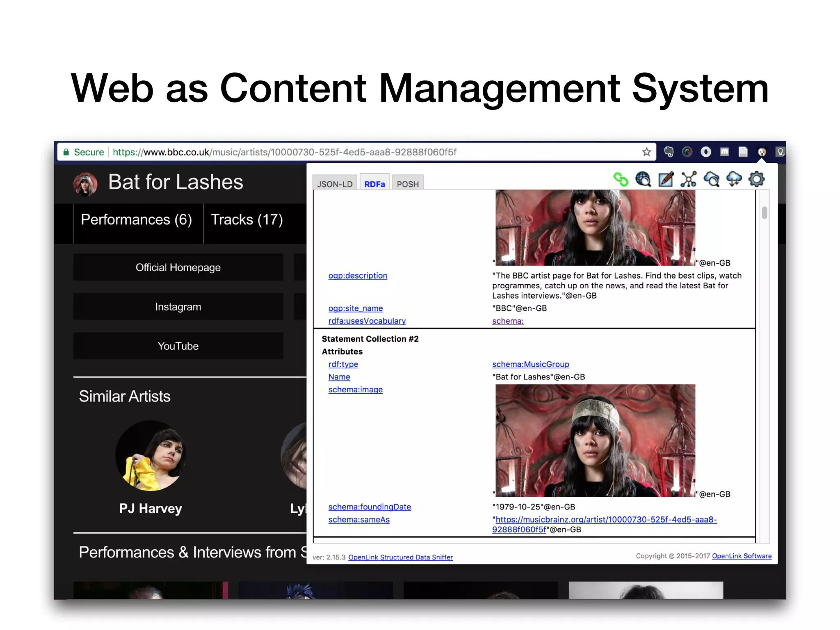This screenshot has height=630, width=840.
Task: Click the PJ Harvey artist name
Action: [151, 509]
